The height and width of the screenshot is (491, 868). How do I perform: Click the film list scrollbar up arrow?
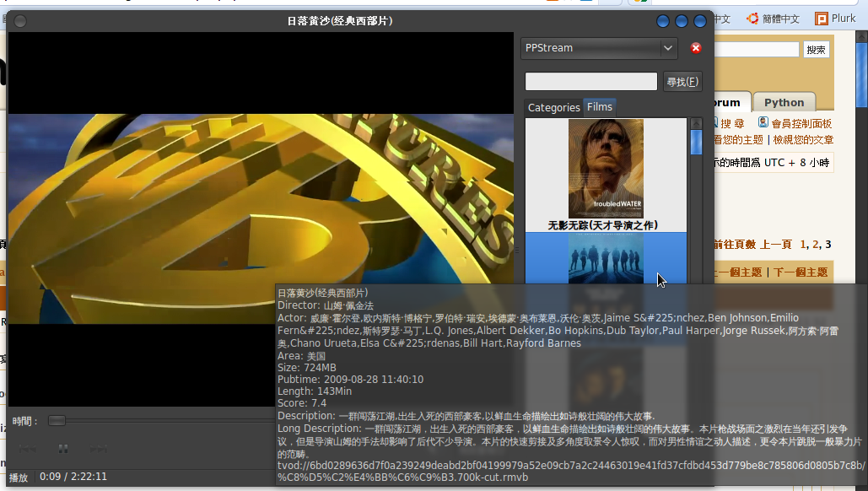coord(697,123)
